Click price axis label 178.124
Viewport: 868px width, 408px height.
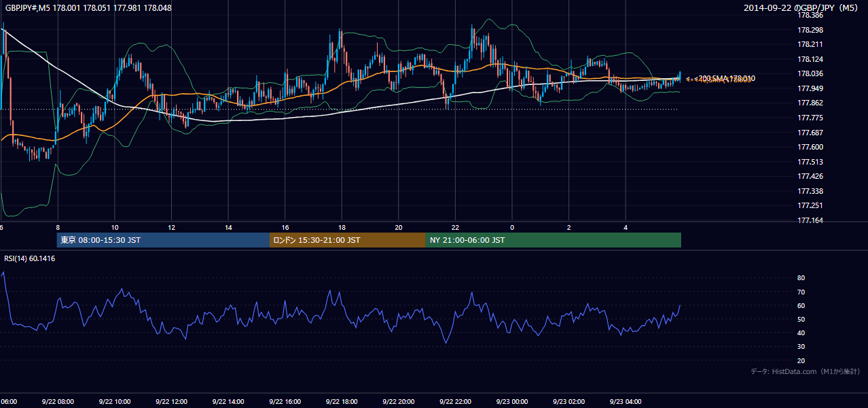[810, 59]
